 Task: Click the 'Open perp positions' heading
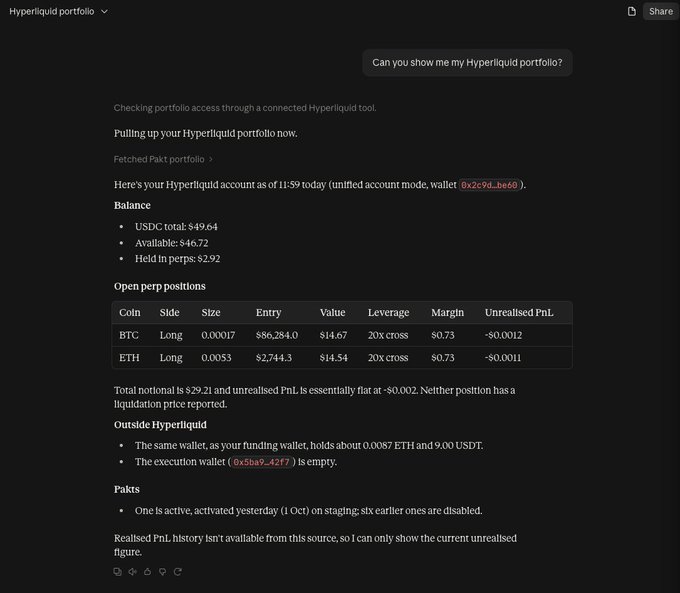click(x=160, y=286)
